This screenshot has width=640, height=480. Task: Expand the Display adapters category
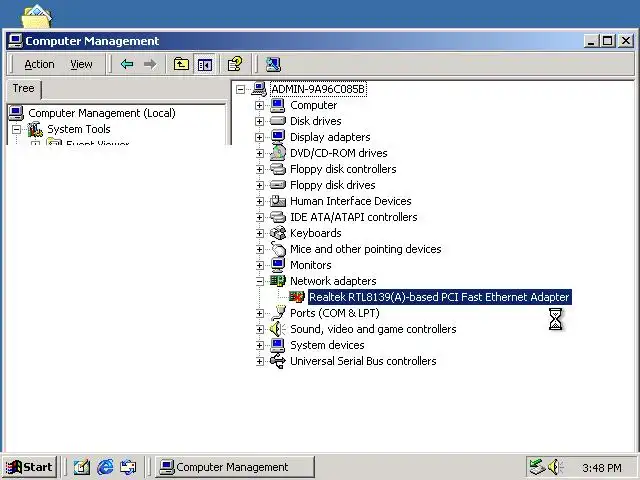[259, 137]
